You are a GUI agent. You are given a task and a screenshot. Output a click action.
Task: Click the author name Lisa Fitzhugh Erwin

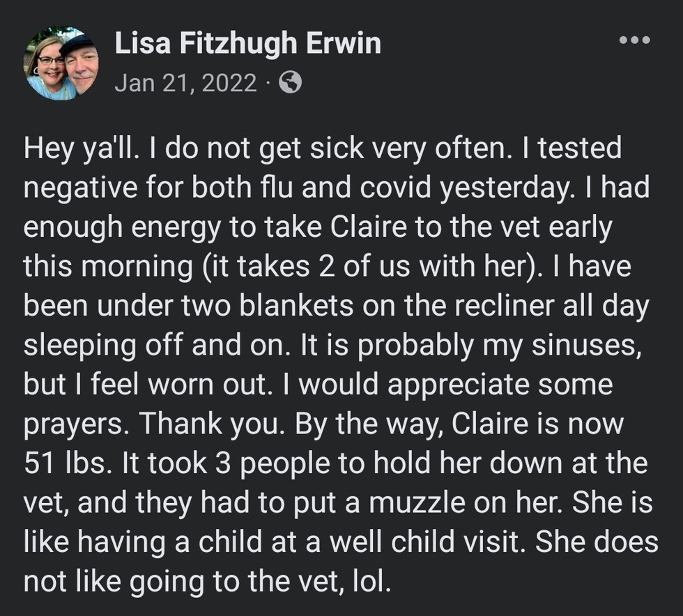tap(247, 44)
